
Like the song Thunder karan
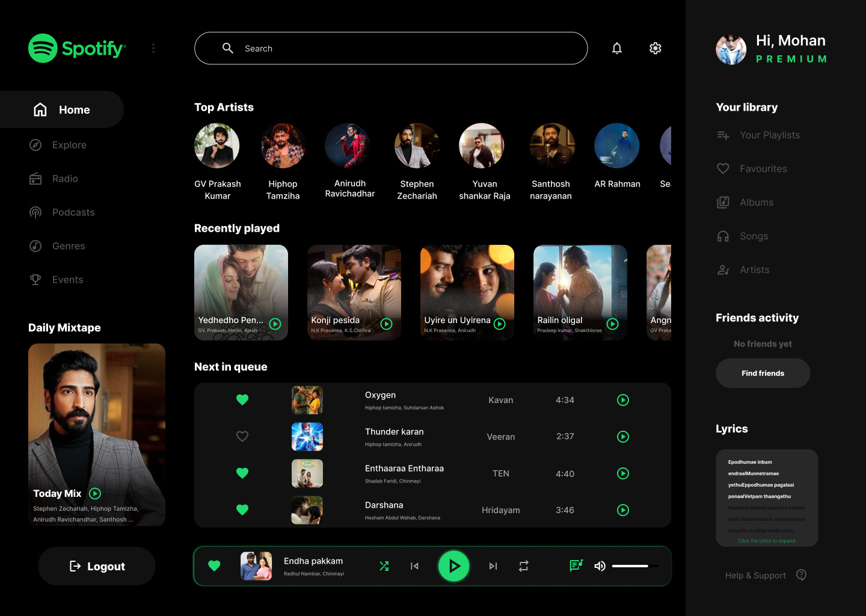[242, 436]
